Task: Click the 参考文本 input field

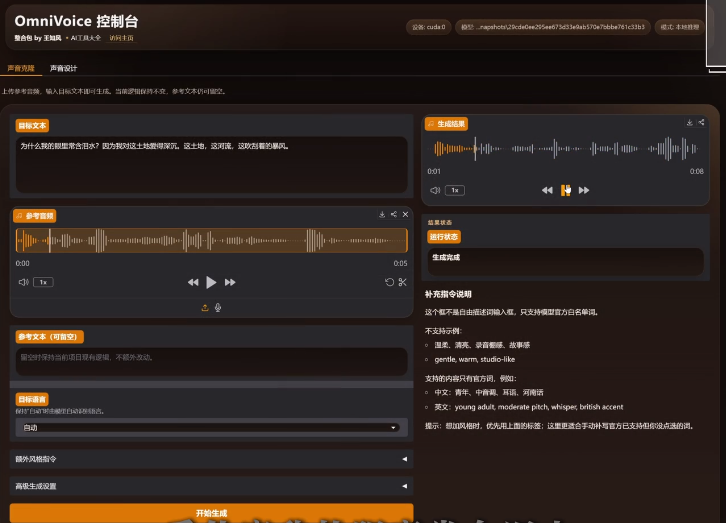Action: tap(212, 361)
